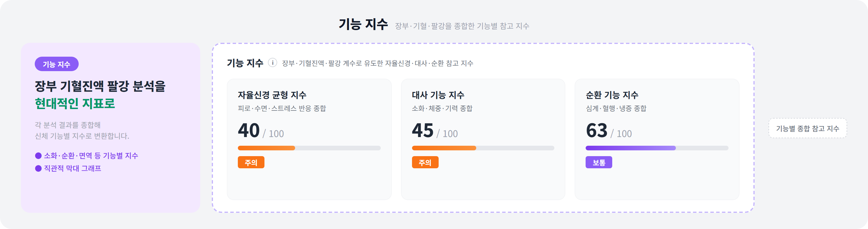Viewport: 868px width, 229px height.
Task: Click the orange 주의 badge on 자율신경 균형 지수
Action: click(x=251, y=163)
